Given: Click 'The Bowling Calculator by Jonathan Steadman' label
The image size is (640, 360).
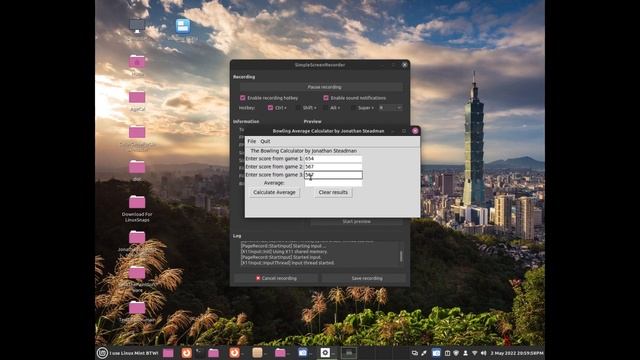Looking at the screenshot, I should (x=304, y=151).
